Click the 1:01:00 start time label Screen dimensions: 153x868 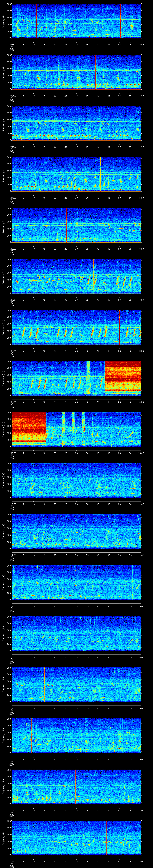coord(12,44)
